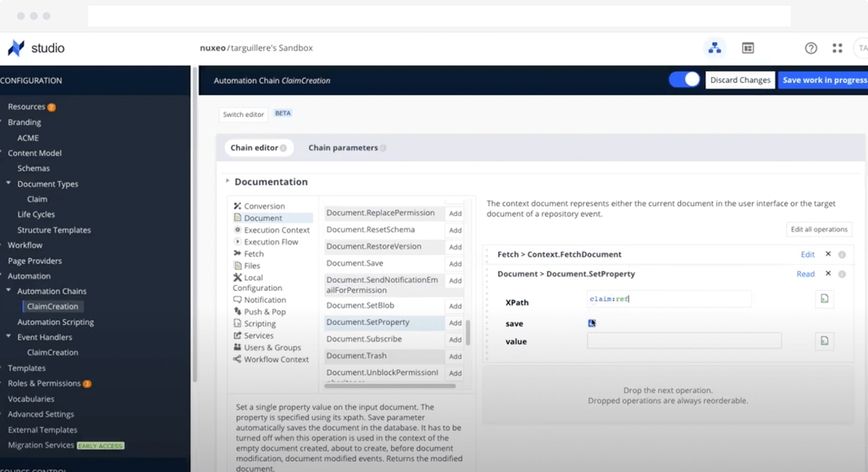The image size is (868, 472).
Task: Click Save work in progress button
Action: pyautogui.click(x=823, y=80)
